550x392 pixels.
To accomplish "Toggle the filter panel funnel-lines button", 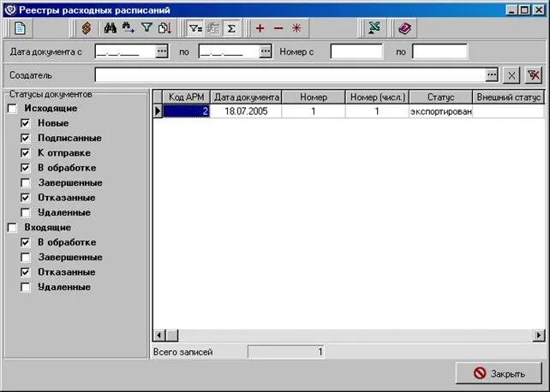I will click(x=195, y=28).
